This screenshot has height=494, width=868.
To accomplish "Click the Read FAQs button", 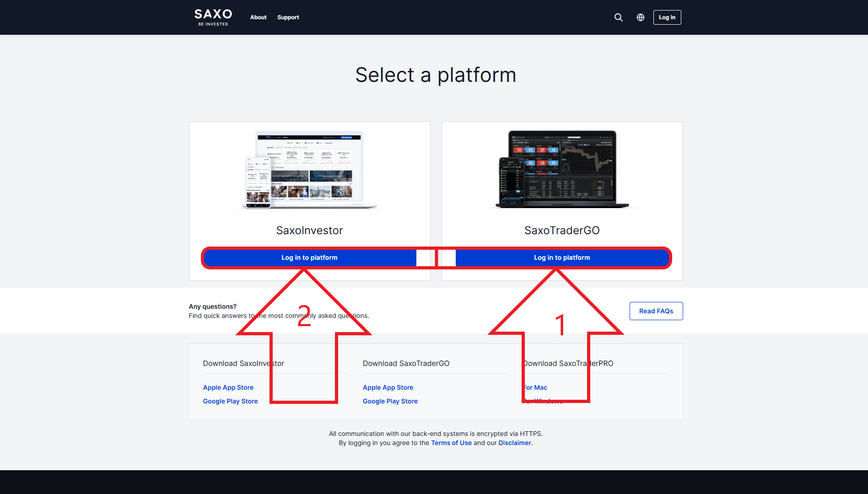I will [x=656, y=311].
